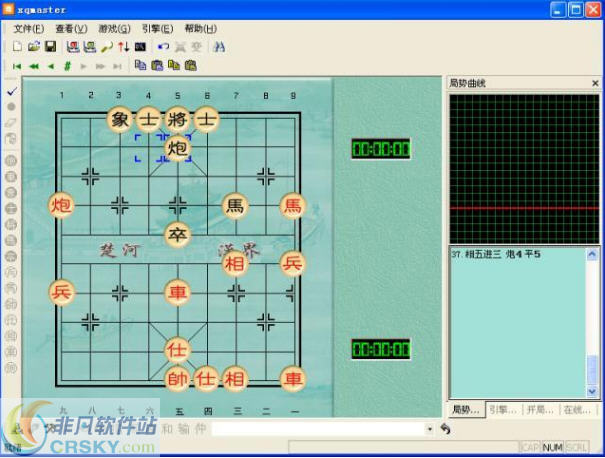605x458 pixels.
Task: Click the Save floppy disk icon
Action: [51, 47]
